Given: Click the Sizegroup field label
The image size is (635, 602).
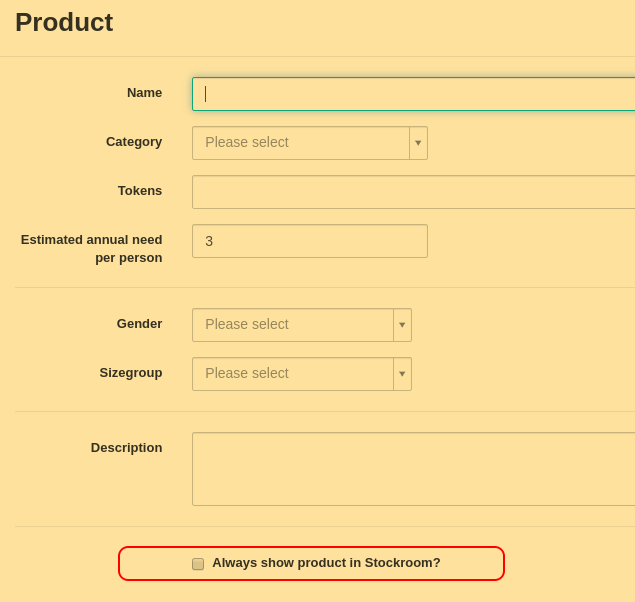Looking at the screenshot, I should click(x=131, y=373).
